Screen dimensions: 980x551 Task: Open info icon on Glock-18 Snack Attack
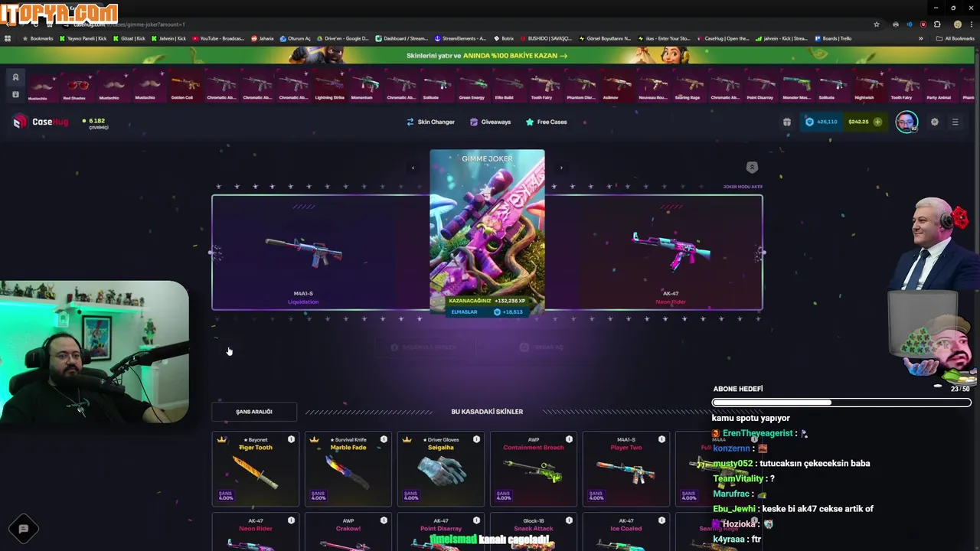point(569,520)
